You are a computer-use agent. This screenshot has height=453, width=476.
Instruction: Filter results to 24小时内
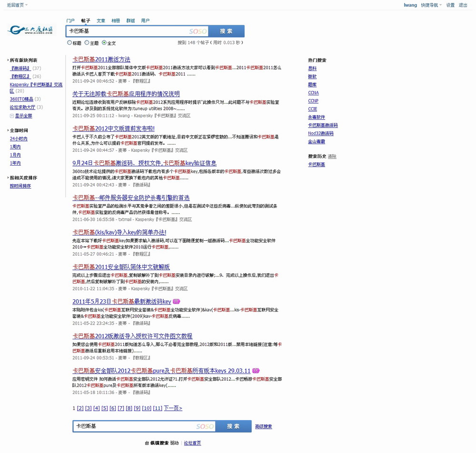coord(19,138)
